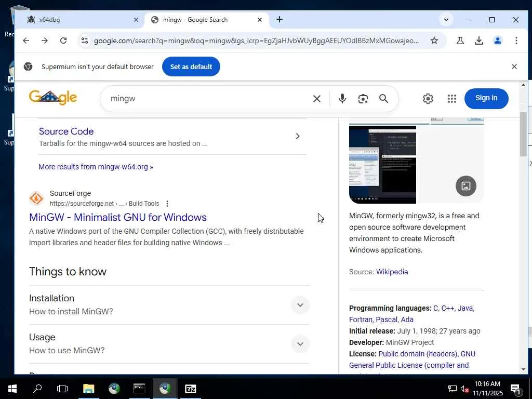Click the text 'Things to know'
532x399 pixels.
point(68,271)
